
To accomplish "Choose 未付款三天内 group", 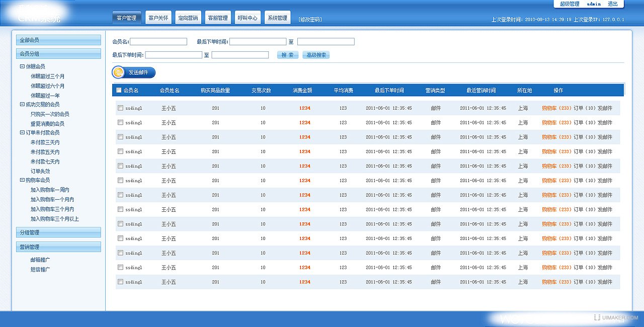I will [x=45, y=142].
